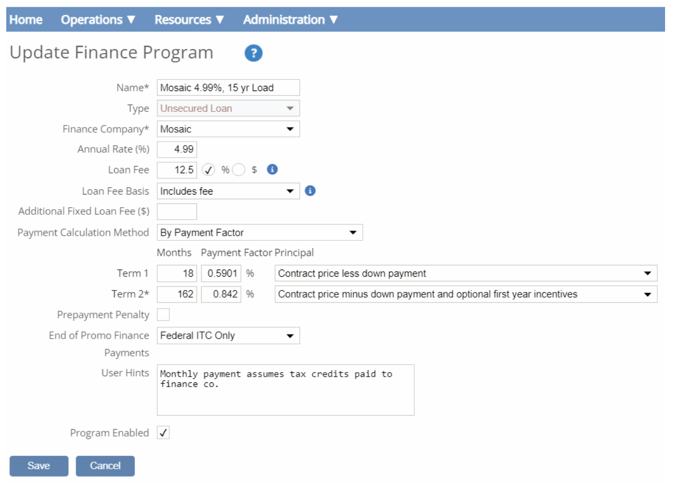Open the End of Promo Finance dropdown
This screenshot has height=488, width=688.
coord(228,336)
